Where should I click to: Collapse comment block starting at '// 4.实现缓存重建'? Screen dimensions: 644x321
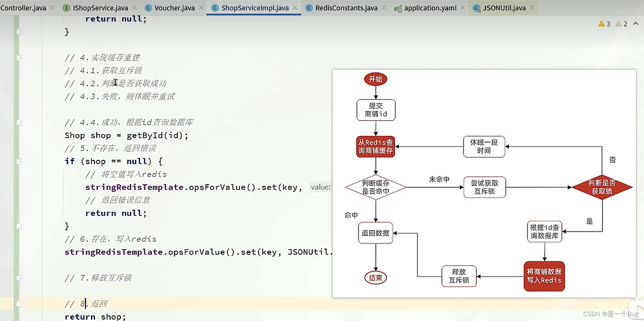click(19, 58)
